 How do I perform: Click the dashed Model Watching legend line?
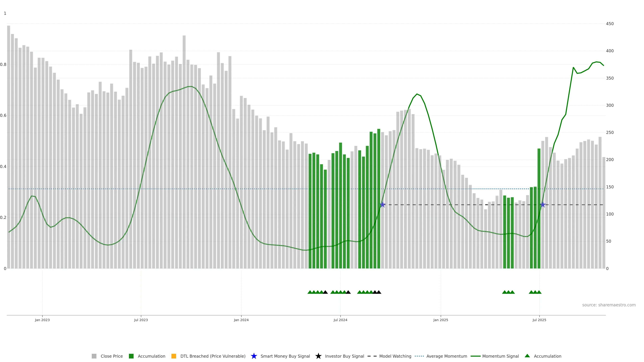click(x=372, y=356)
